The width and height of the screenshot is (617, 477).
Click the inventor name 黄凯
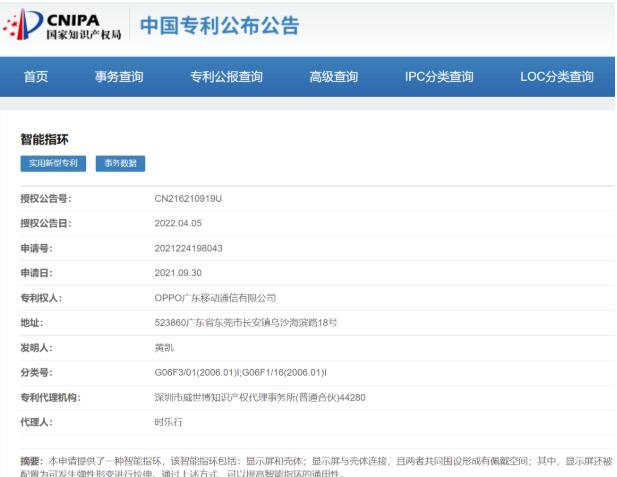[164, 348]
